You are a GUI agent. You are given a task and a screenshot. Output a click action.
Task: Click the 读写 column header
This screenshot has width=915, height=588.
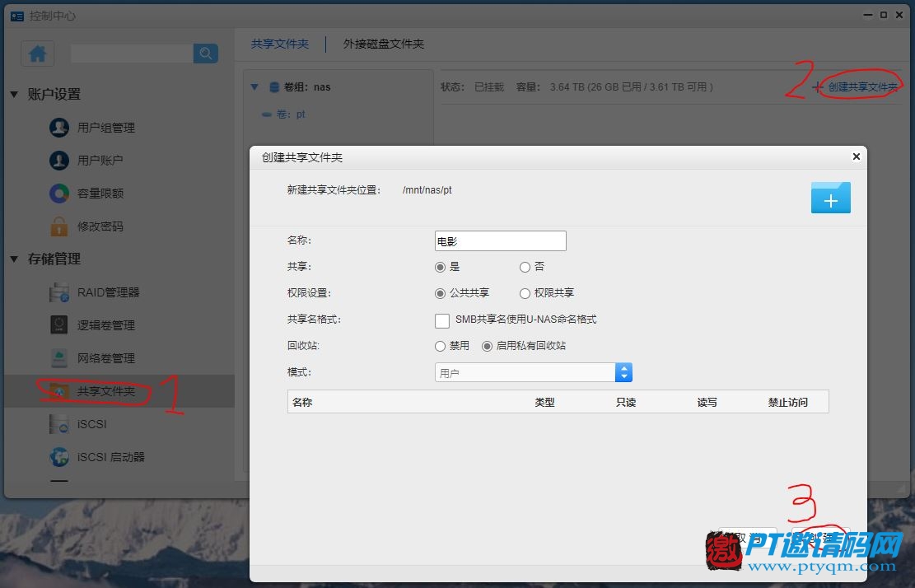click(x=707, y=402)
